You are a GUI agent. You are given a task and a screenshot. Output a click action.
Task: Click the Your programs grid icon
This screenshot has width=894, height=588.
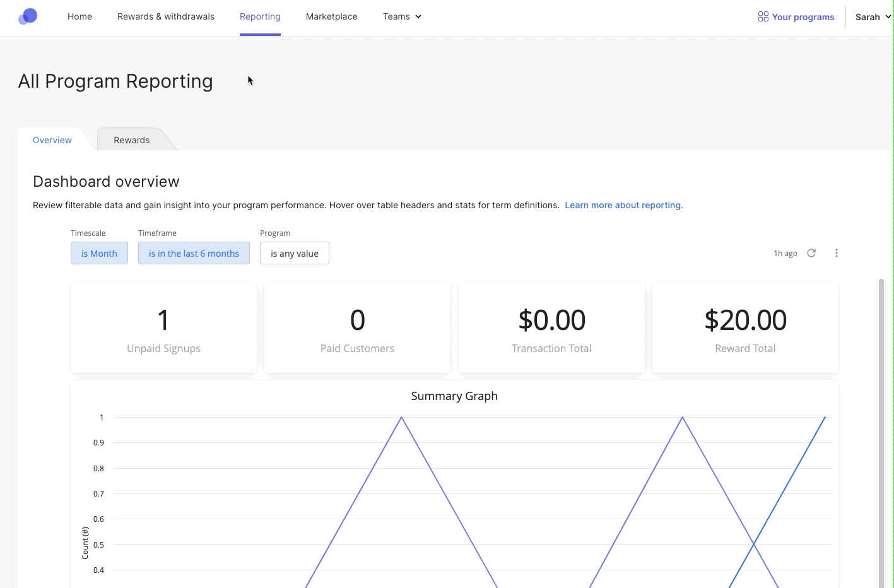763,16
